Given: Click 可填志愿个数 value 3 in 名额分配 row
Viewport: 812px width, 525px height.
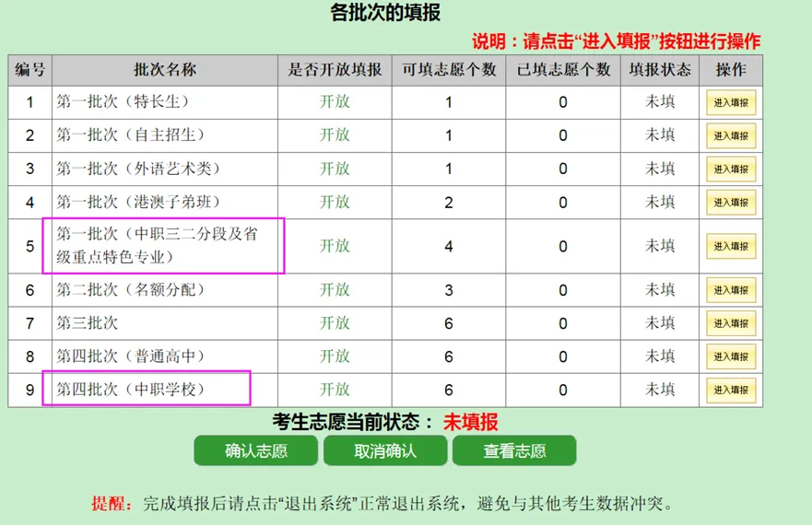Looking at the screenshot, I should (449, 290).
